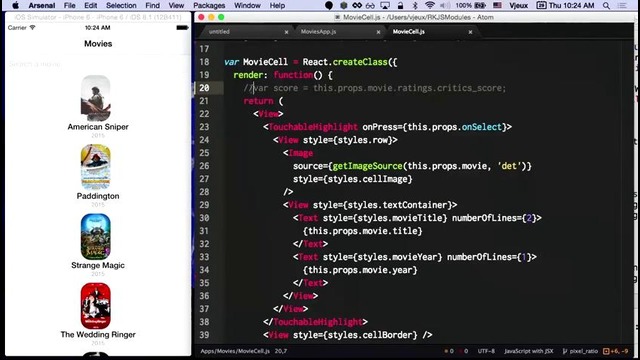This screenshot has width=640, height=360.
Task: Open the View menu
Action: pyautogui.click(x=176, y=5)
